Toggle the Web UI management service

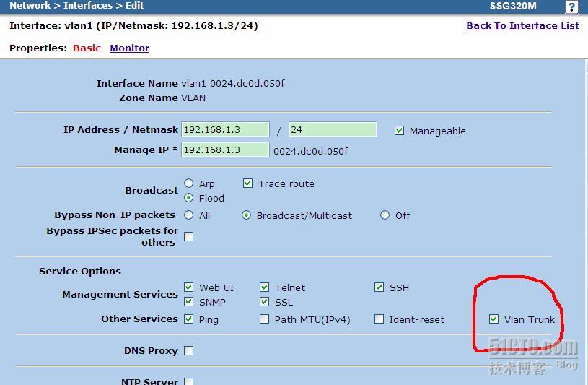coord(189,287)
